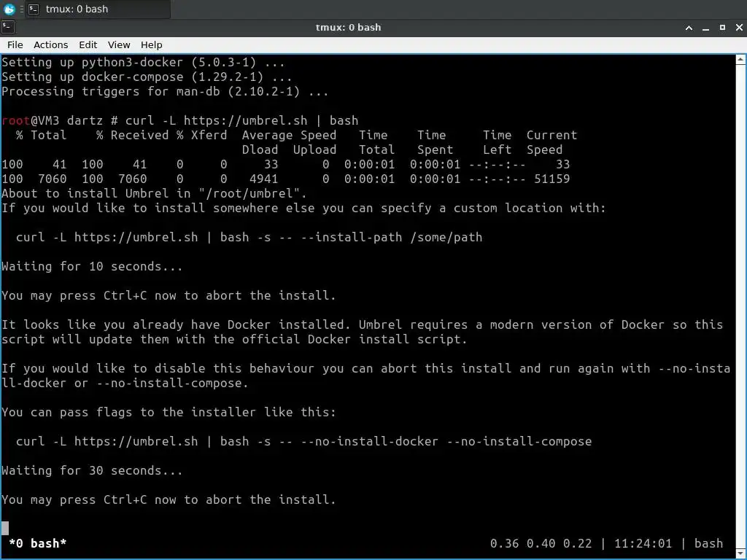Click the Dload value '4941'
The width and height of the screenshot is (747, 560).
click(x=263, y=179)
